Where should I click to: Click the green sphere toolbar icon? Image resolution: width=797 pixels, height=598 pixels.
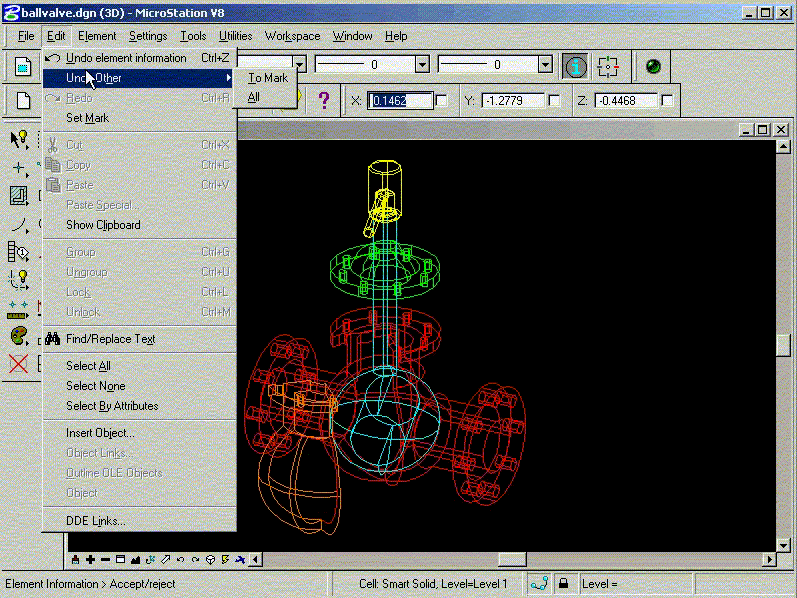tap(653, 66)
